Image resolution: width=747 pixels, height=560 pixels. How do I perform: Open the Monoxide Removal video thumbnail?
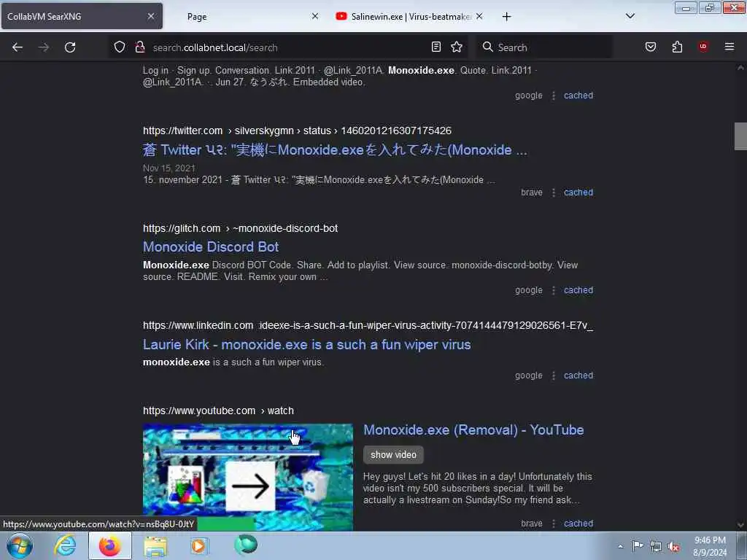[248, 476]
